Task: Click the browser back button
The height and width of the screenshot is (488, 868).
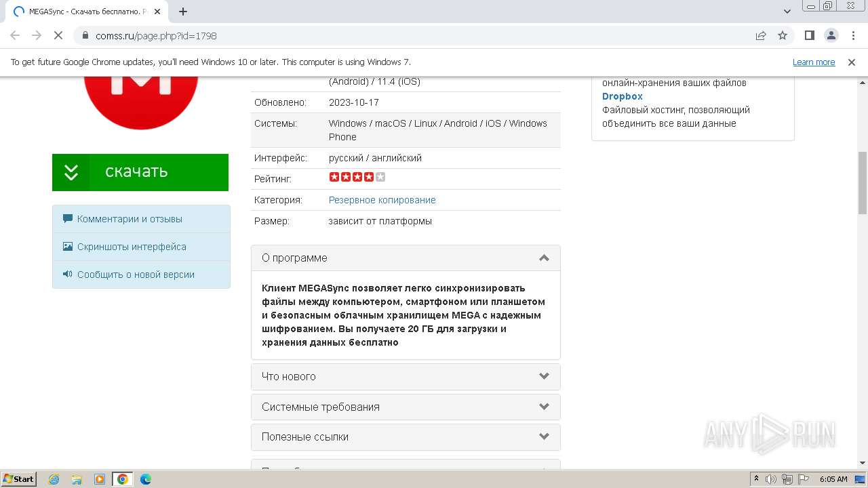Action: coord(15,35)
